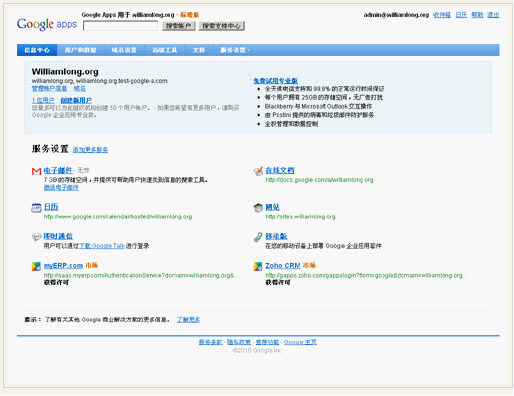Open the 在线文档 service link
This screenshot has height=396, width=514.
(280, 170)
